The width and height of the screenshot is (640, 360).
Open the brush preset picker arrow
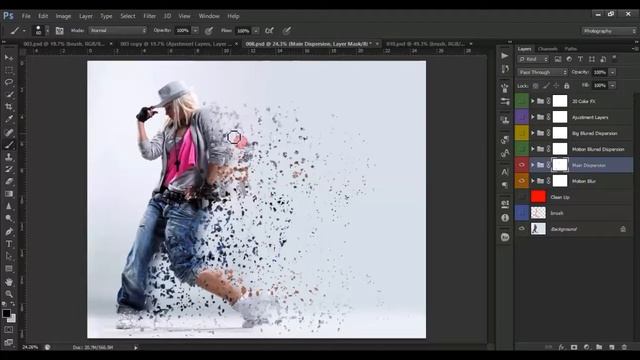point(47,31)
